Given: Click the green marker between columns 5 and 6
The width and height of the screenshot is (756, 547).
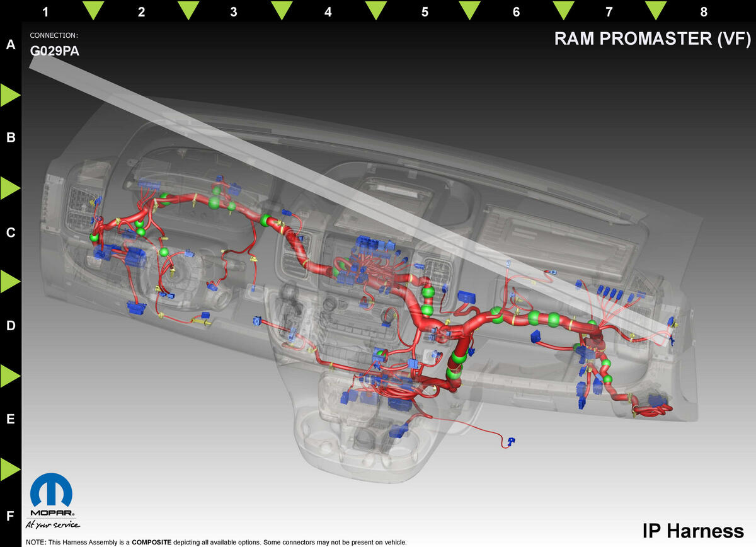Looking at the screenshot, I should point(469,10).
